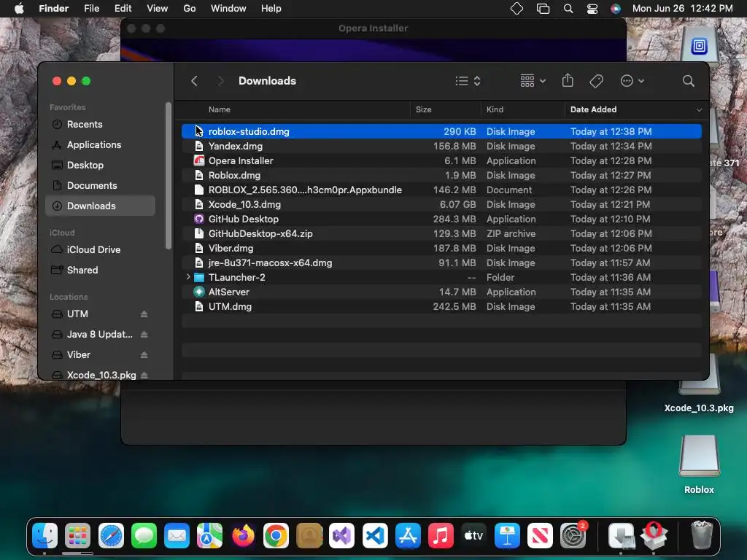Select the UTM volume in Locations
This screenshot has height=560, width=747.
pyautogui.click(x=77, y=314)
